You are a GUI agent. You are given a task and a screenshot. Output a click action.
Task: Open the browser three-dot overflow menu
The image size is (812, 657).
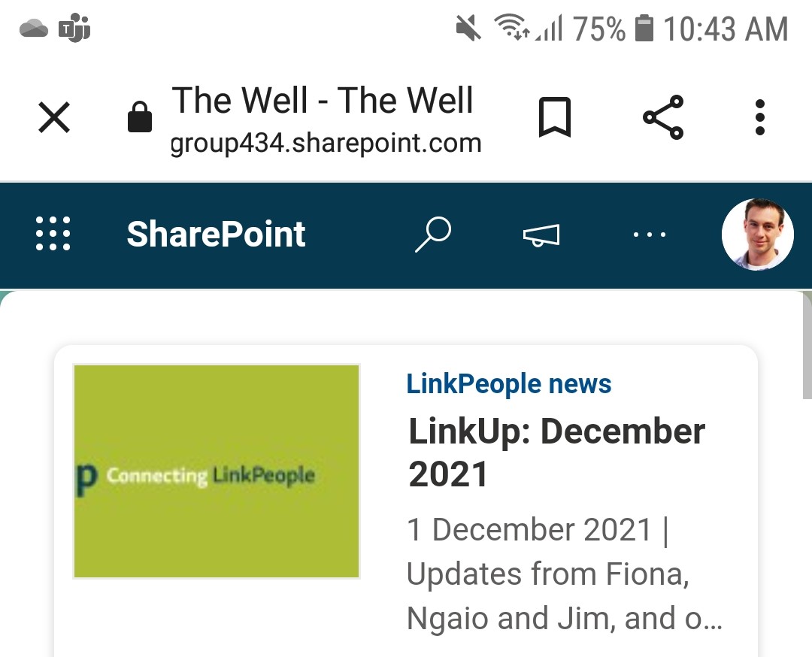(759, 117)
